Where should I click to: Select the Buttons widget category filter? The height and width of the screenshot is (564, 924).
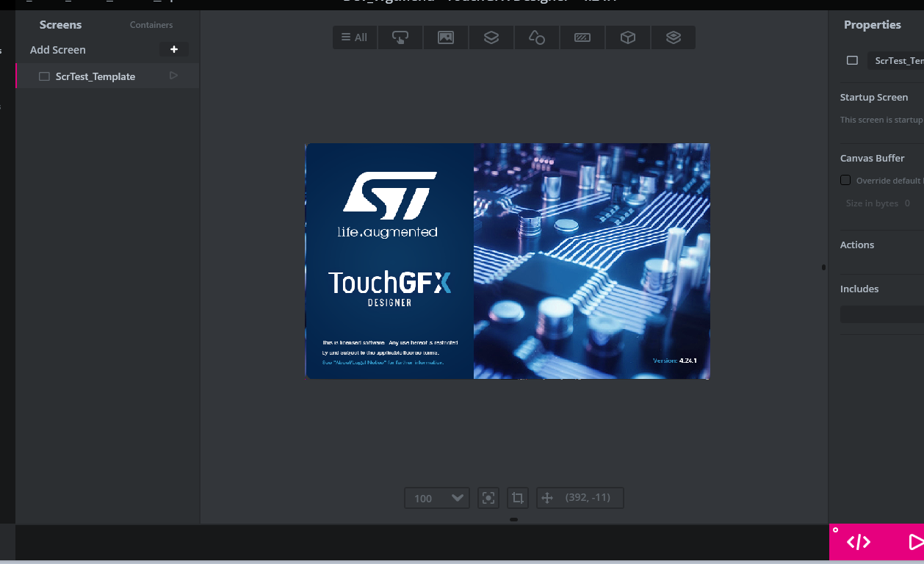point(400,37)
